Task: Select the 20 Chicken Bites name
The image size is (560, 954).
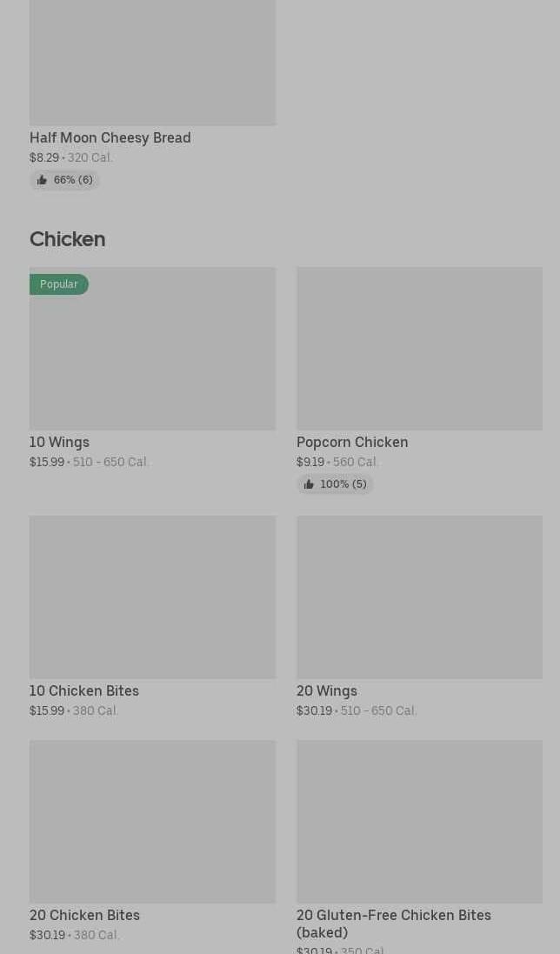Action: pos(84,915)
